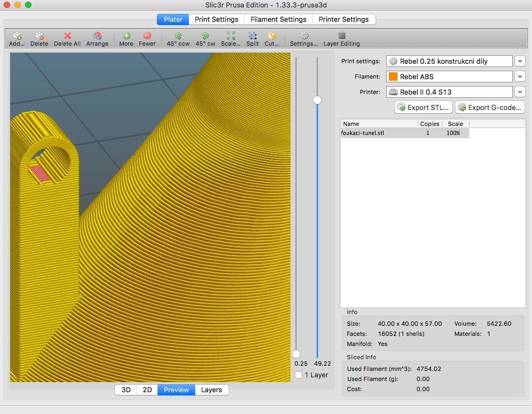532x414 pixels.
Task: Open the Scale tool
Action: [x=231, y=36]
